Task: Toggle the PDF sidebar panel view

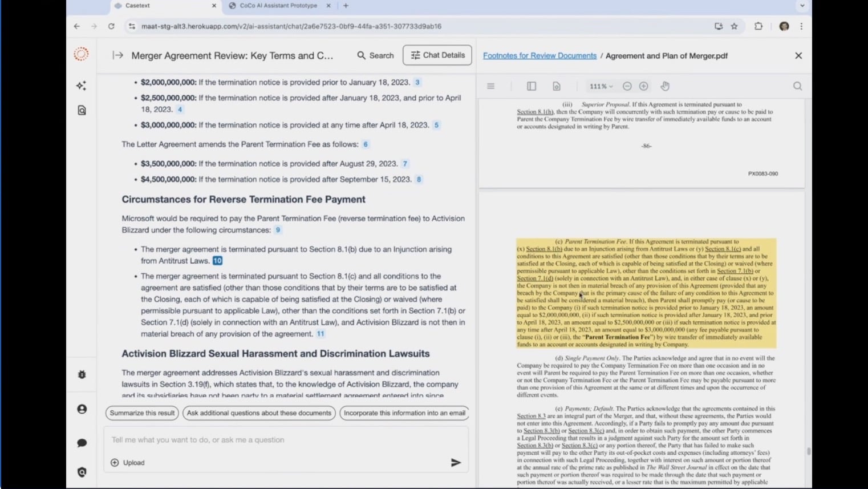Action: click(531, 86)
